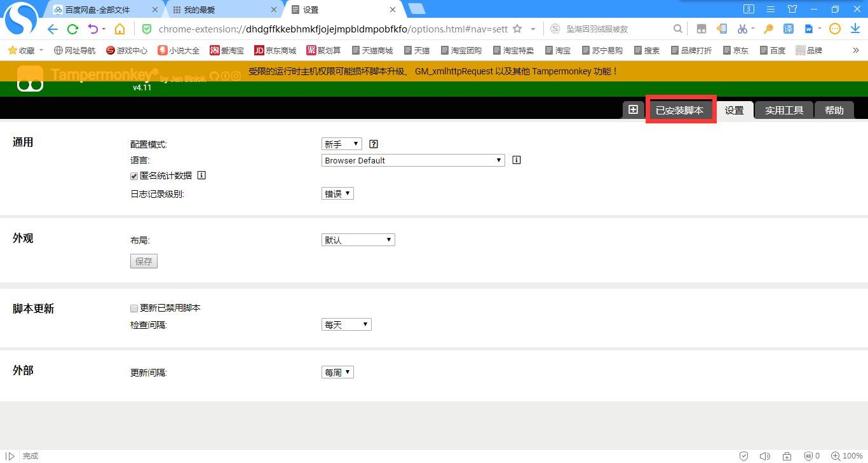Screen dimensions: 868x463
Task: Click the info icon next to 匿名统计数据
Action: (201, 176)
